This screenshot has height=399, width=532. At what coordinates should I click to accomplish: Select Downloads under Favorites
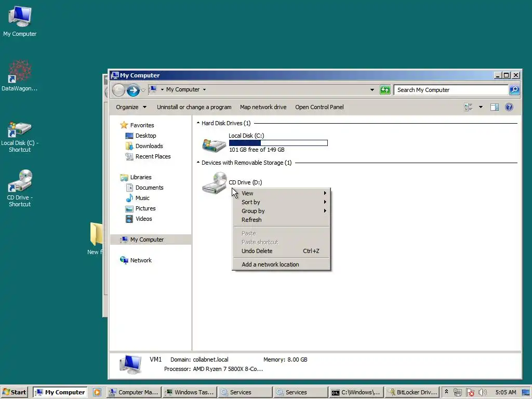point(149,146)
